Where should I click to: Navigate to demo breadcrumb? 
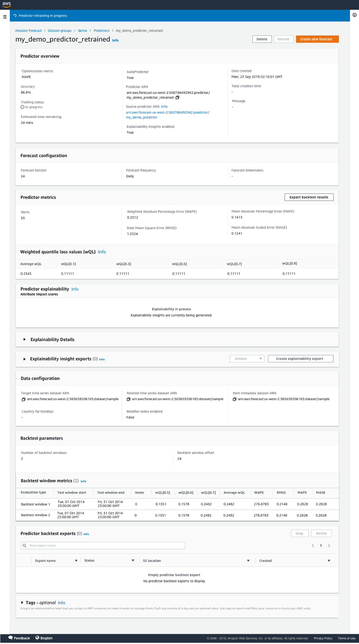click(x=82, y=31)
